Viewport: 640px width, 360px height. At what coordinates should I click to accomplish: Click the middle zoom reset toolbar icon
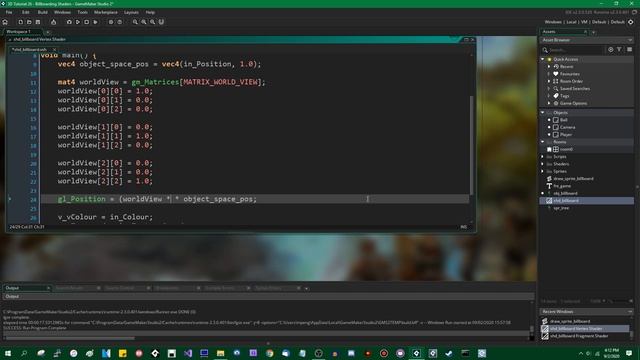pos(144,22)
